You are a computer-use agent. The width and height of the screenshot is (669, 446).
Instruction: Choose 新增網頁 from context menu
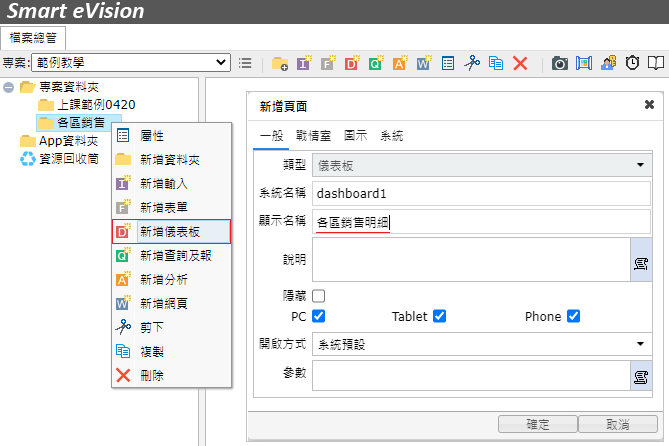pyautogui.click(x=172, y=303)
